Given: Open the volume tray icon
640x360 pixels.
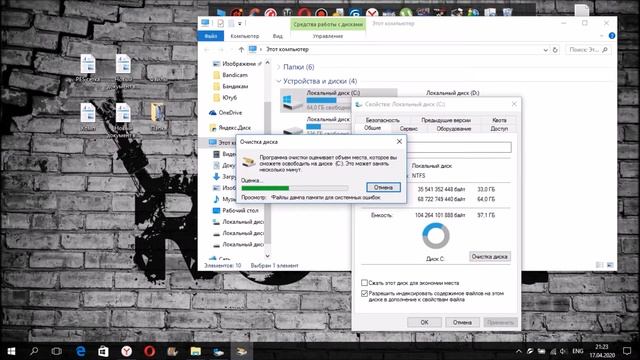Looking at the screenshot, I should click(564, 351).
